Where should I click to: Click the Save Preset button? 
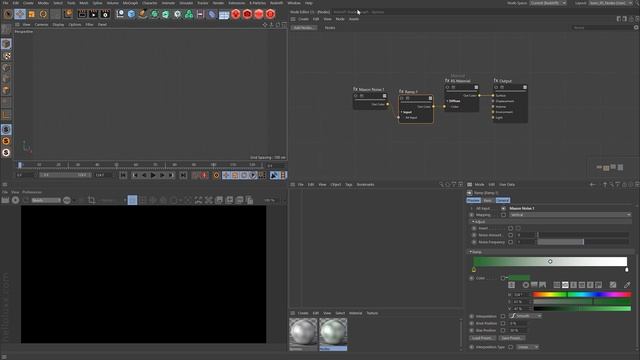click(511, 338)
